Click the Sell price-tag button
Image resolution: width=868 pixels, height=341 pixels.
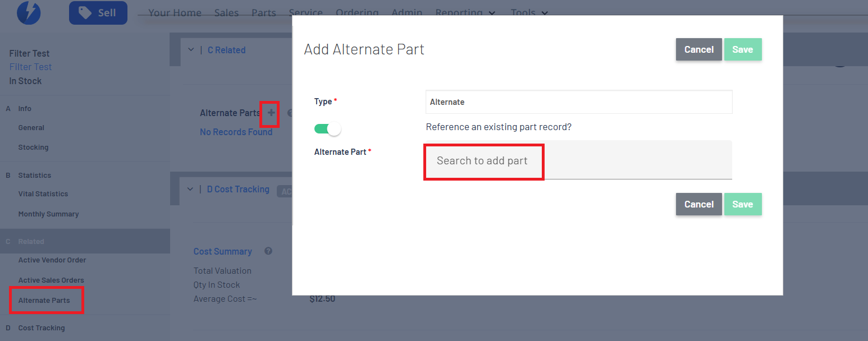(x=98, y=13)
